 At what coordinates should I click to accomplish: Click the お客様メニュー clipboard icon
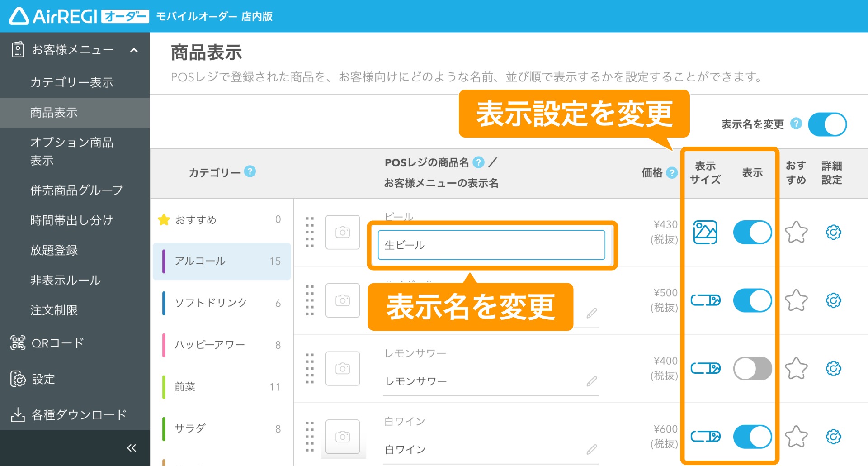(18, 49)
